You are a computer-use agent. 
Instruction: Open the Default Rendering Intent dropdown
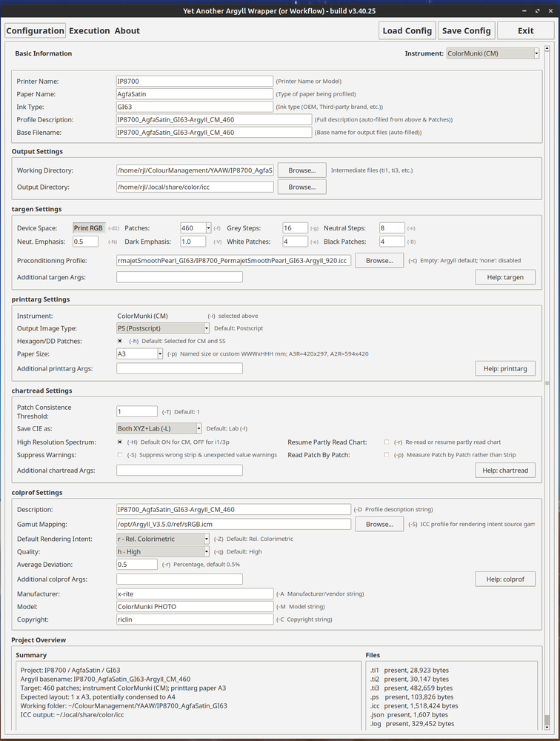[x=162, y=539]
